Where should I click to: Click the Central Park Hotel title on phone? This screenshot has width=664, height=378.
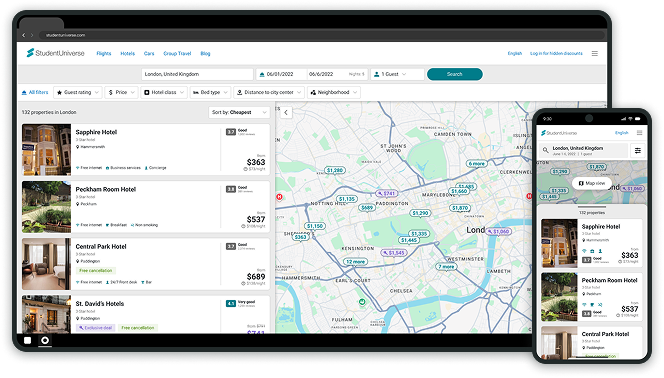click(x=605, y=334)
